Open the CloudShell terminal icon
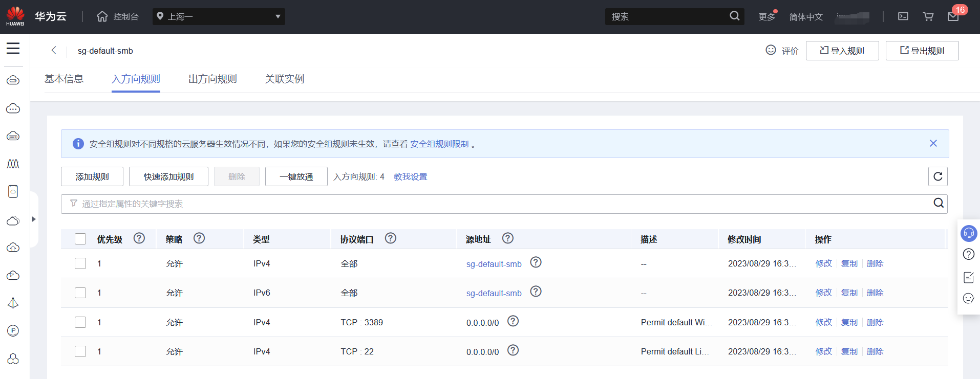This screenshot has height=379, width=980. point(903,16)
